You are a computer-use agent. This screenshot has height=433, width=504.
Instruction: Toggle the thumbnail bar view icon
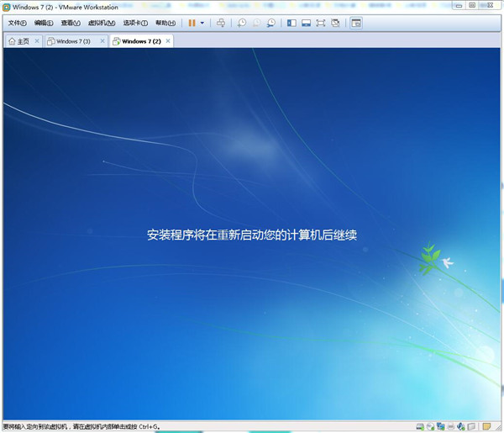(306, 23)
